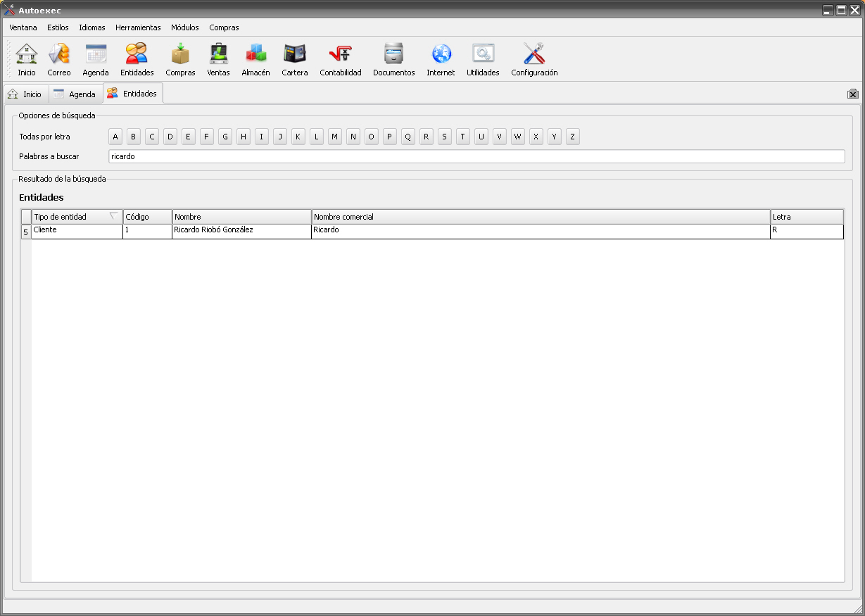Filter entities by letter X
The height and width of the screenshot is (616, 865).
click(536, 137)
